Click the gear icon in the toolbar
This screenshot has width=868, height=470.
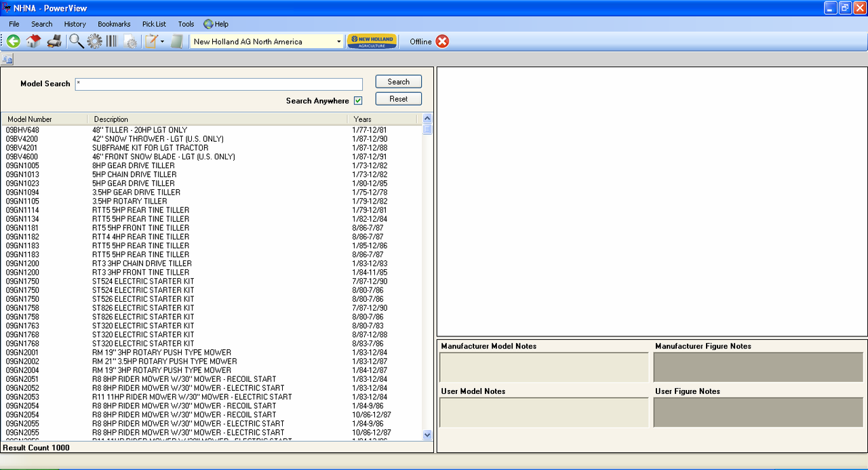[x=94, y=41]
